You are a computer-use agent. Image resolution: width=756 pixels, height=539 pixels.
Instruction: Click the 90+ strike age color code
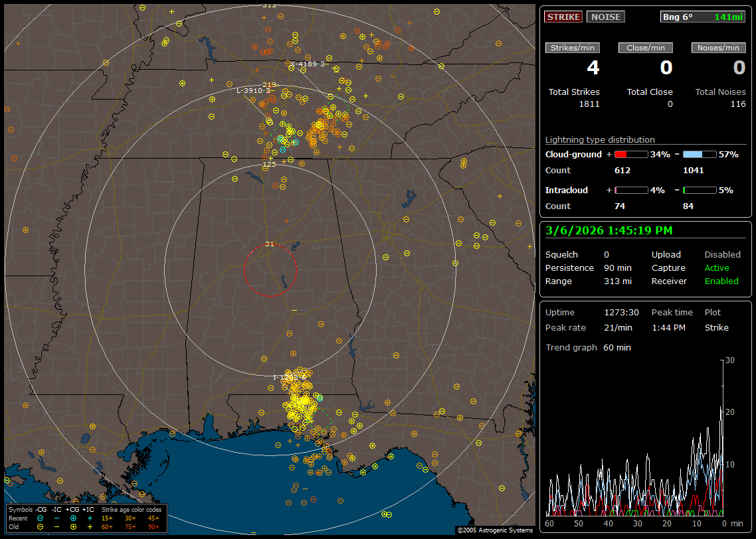pos(153,526)
